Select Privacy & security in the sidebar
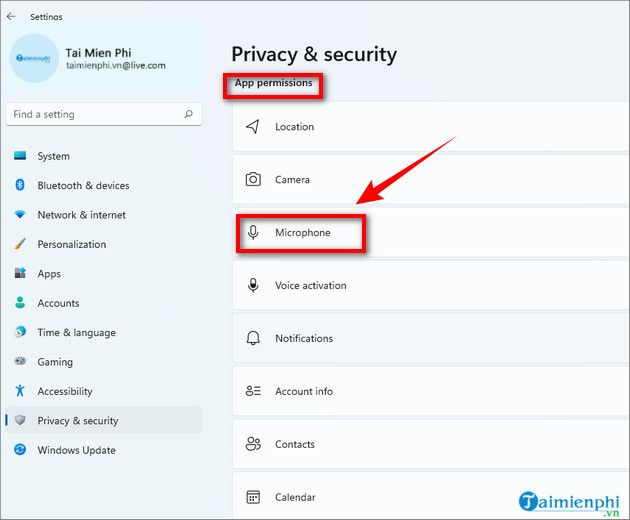630x520 pixels. click(104, 420)
